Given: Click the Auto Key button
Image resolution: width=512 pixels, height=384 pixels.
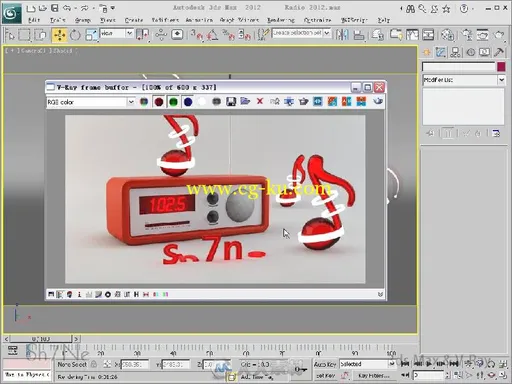Looking at the screenshot, I should pos(324,364).
